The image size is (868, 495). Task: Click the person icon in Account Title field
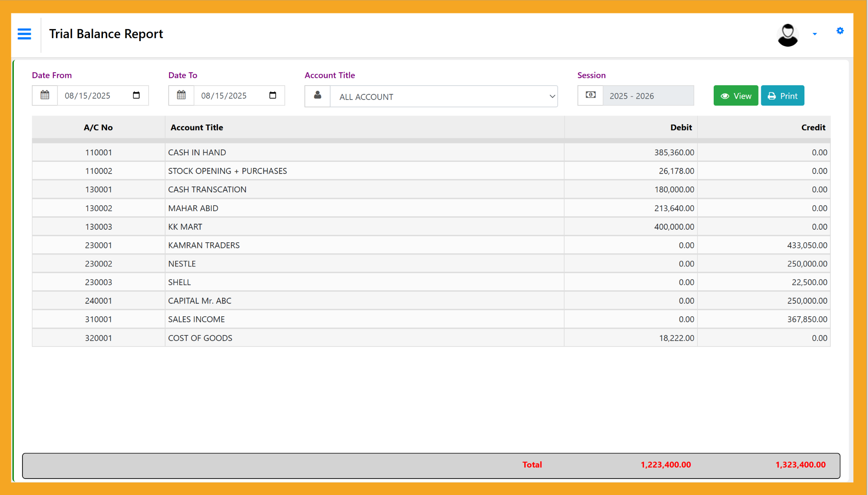point(318,96)
